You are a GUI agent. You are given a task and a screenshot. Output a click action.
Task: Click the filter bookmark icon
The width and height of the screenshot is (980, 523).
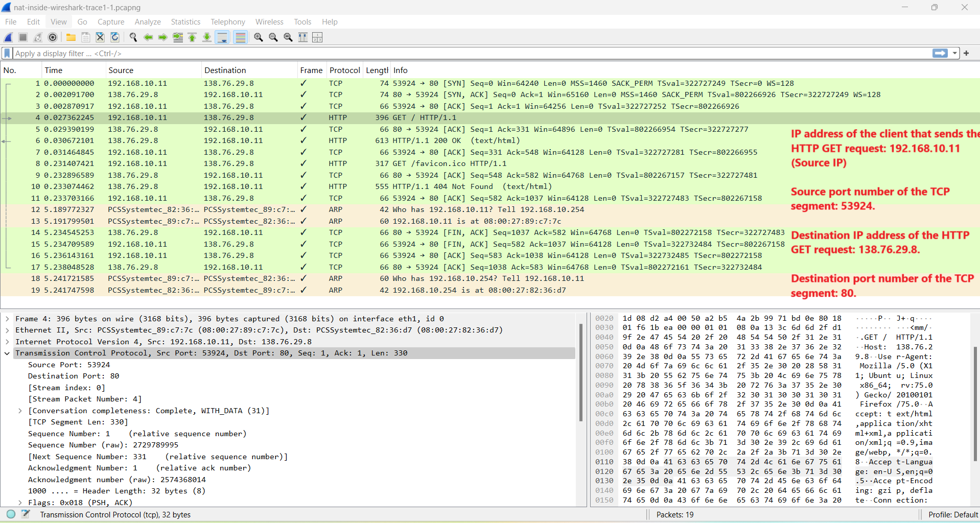(x=7, y=53)
